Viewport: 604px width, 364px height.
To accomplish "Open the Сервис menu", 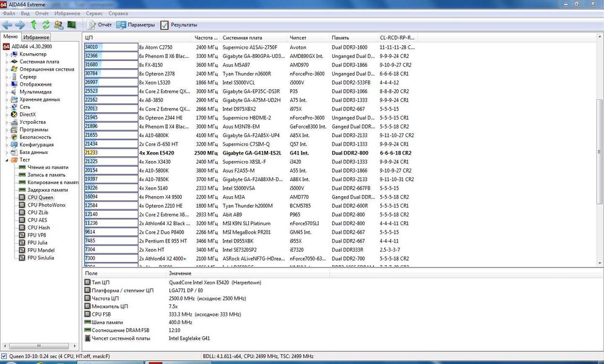I will click(x=94, y=13).
